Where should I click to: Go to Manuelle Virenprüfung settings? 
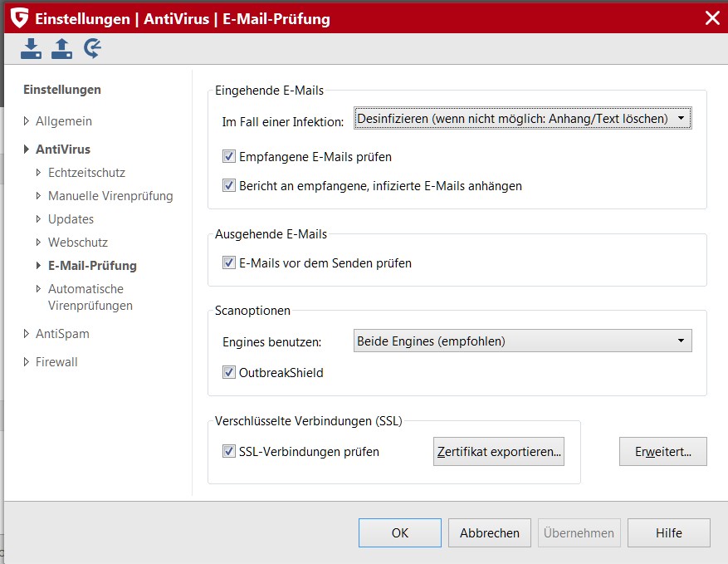tap(110, 196)
